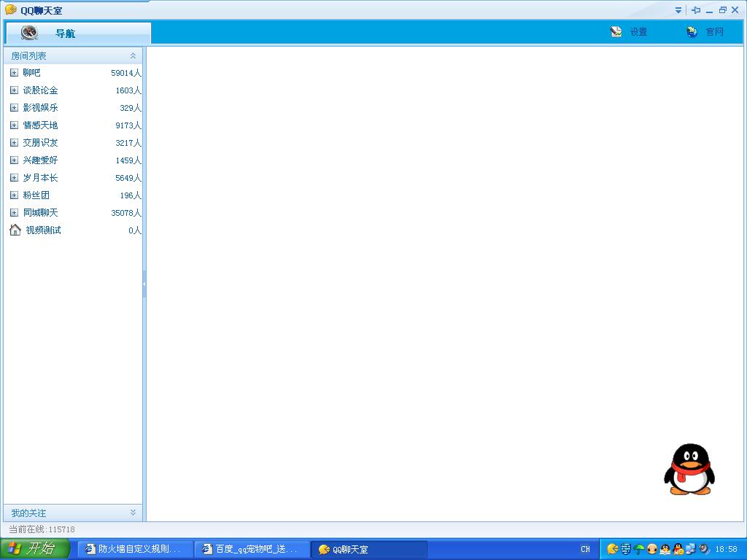Open the title bar dropdown menu arrow
Viewport: 747px width, 560px height.
point(678,10)
